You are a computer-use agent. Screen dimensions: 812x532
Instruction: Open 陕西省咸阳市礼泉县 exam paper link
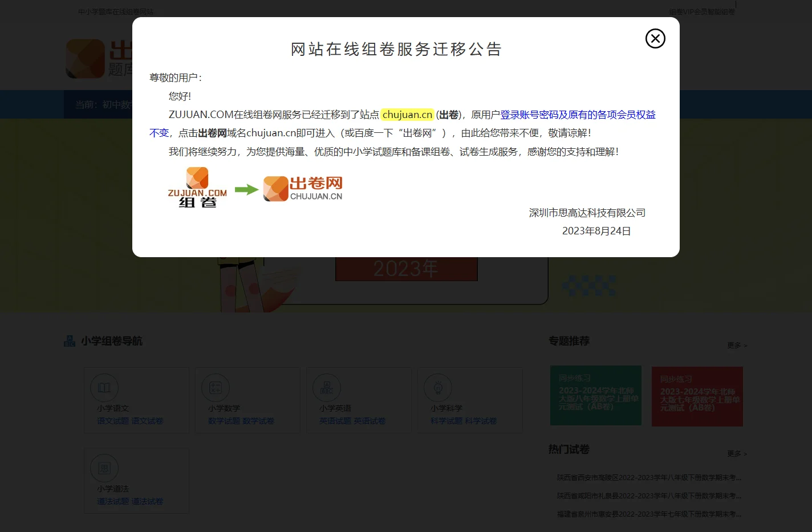click(x=649, y=496)
